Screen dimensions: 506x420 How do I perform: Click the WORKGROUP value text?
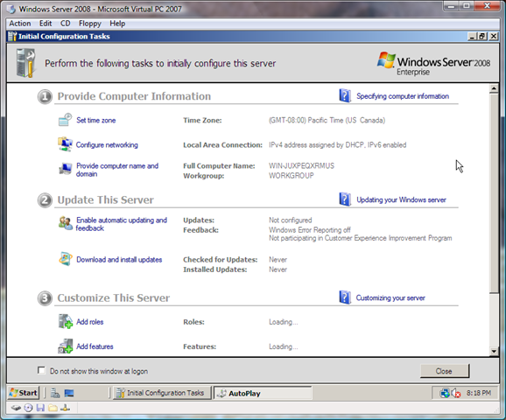pos(291,176)
